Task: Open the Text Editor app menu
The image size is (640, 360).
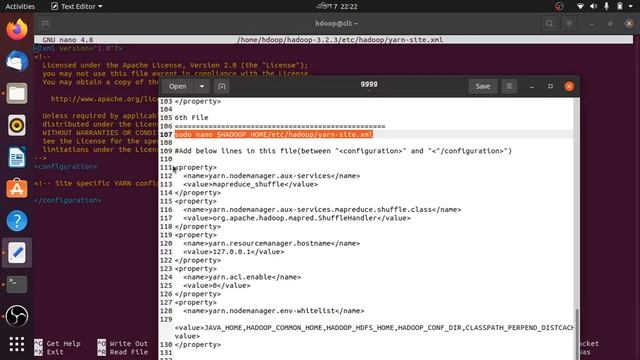Action: tap(77, 6)
